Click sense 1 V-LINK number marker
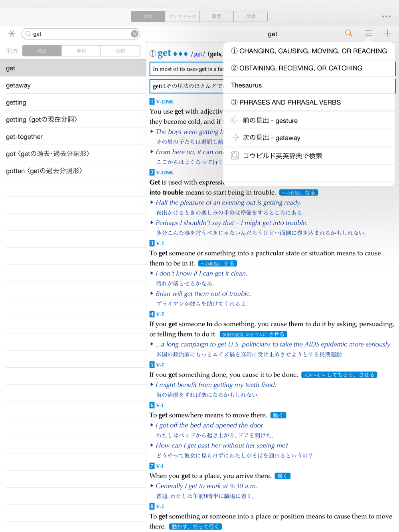Viewport: 399px width, 532px height. [x=152, y=102]
